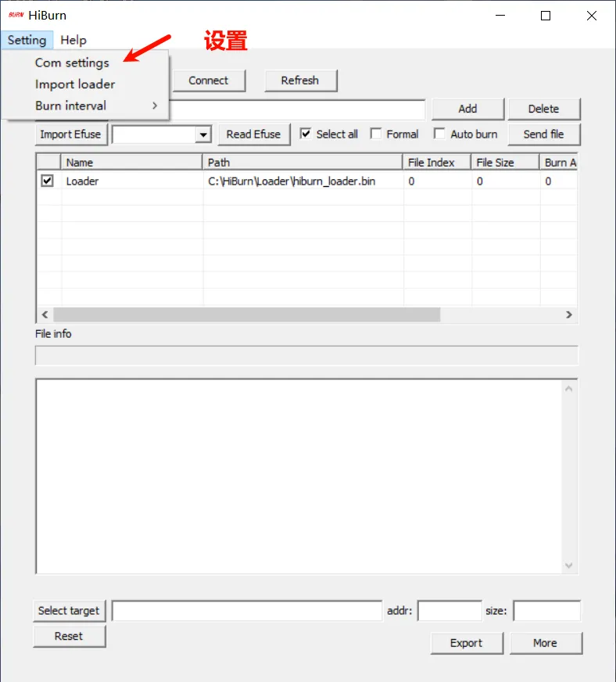Screen dimensions: 616x682
Task: Open the Efuse dropdown combo box
Action: (x=203, y=135)
